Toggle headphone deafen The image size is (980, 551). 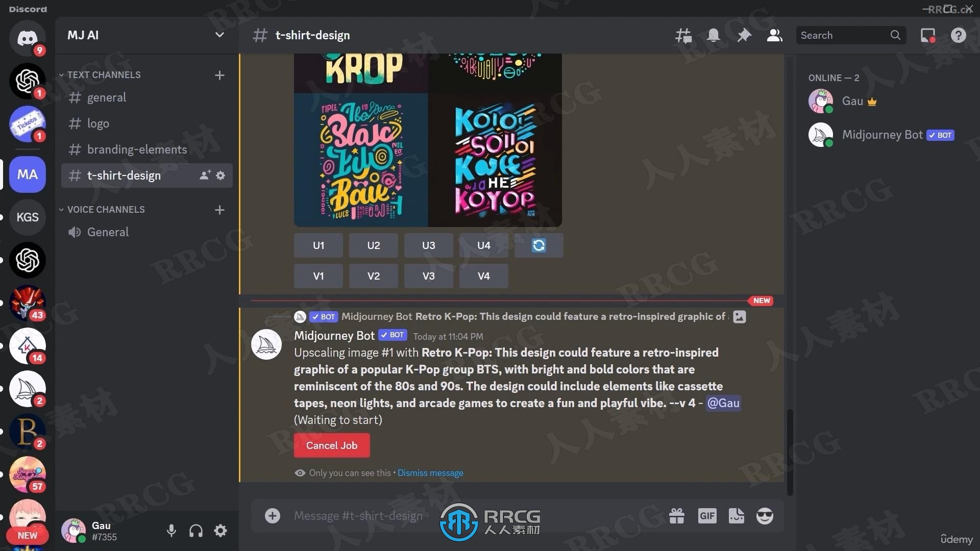point(196,531)
